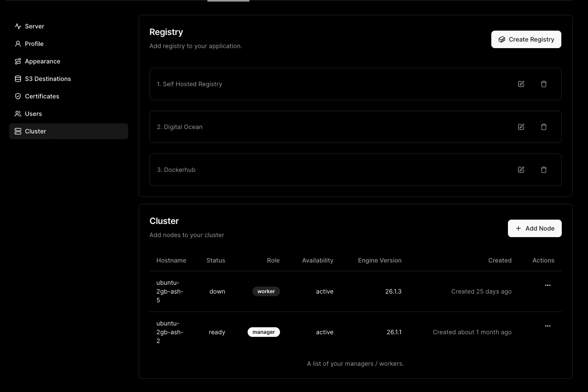Select the Cluster sidebar item
588x392 pixels.
pos(69,131)
